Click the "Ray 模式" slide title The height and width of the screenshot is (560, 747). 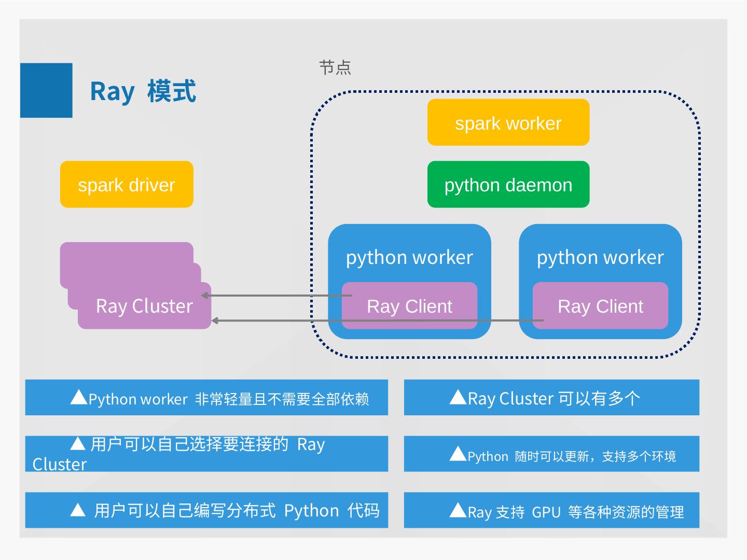(x=143, y=91)
